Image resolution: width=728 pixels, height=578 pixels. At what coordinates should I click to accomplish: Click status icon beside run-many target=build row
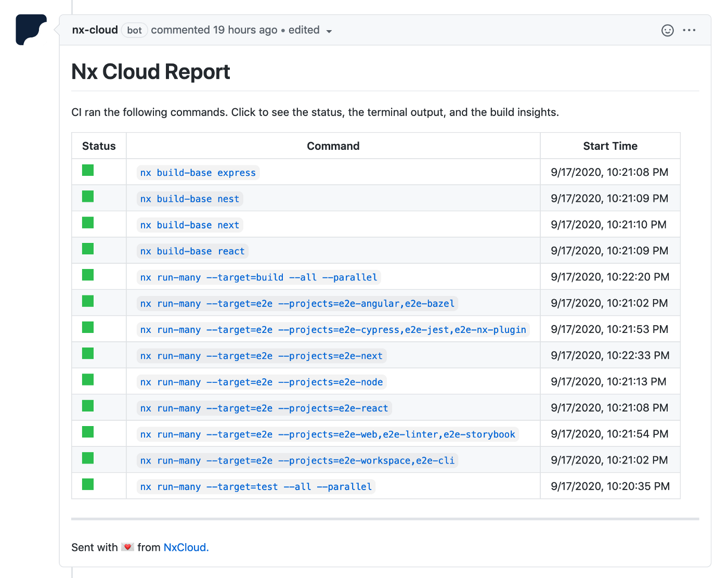(x=88, y=275)
